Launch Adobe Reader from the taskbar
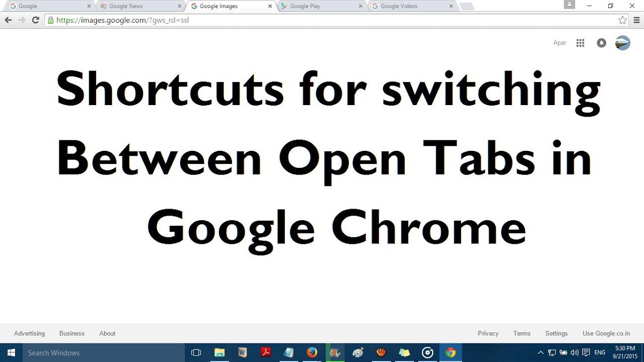This screenshot has height=362, width=644. [x=266, y=353]
